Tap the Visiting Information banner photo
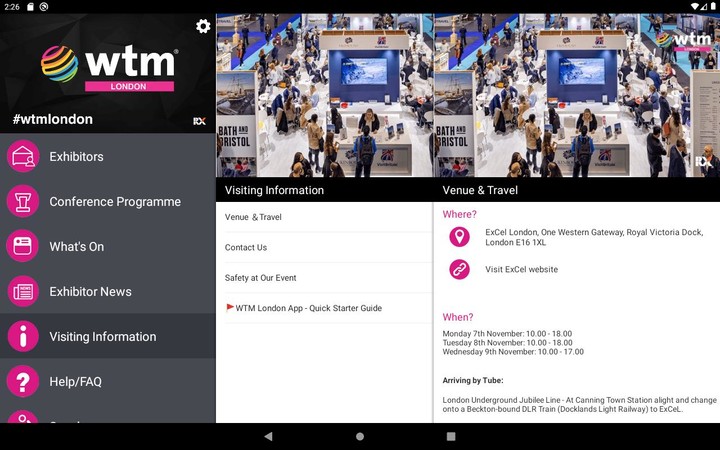This screenshot has height=450, width=720. 325,95
